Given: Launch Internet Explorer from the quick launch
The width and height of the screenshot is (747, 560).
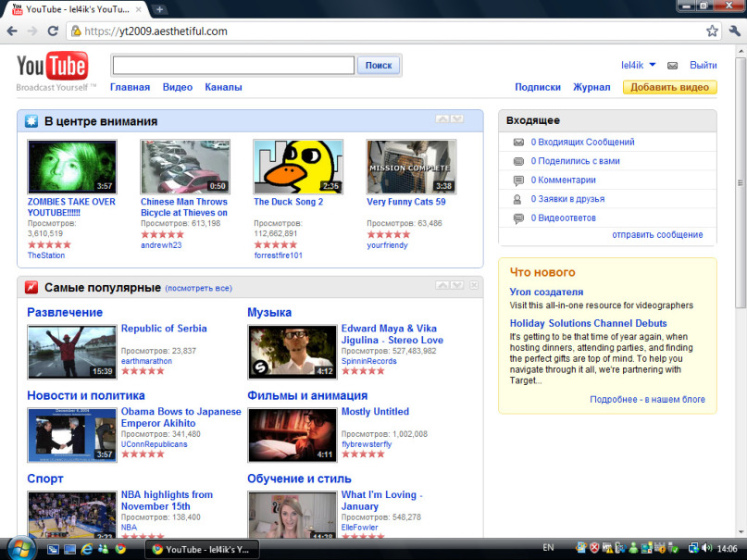Looking at the screenshot, I should click(87, 549).
